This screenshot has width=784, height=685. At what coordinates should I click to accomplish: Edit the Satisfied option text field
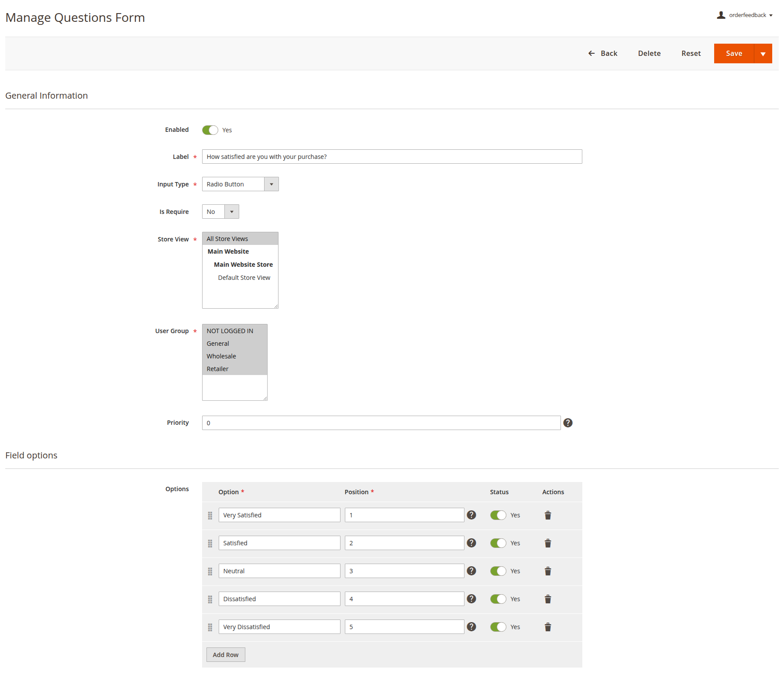tap(279, 543)
